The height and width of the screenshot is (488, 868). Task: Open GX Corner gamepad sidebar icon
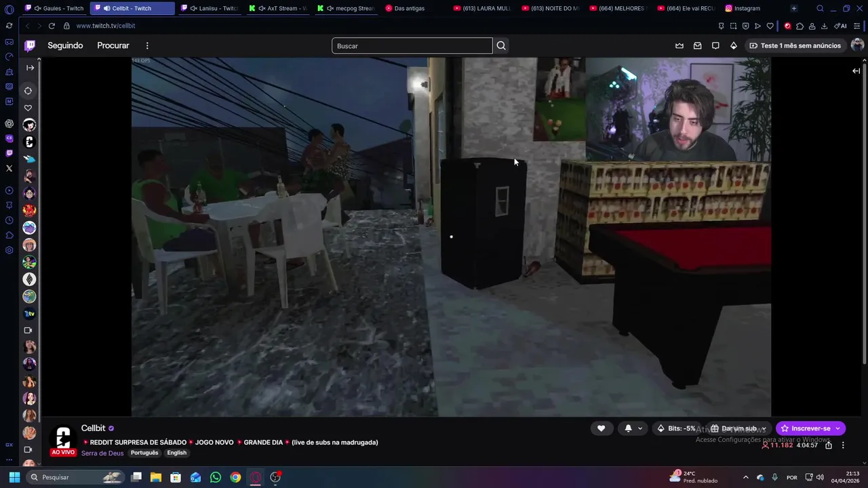tap(9, 42)
